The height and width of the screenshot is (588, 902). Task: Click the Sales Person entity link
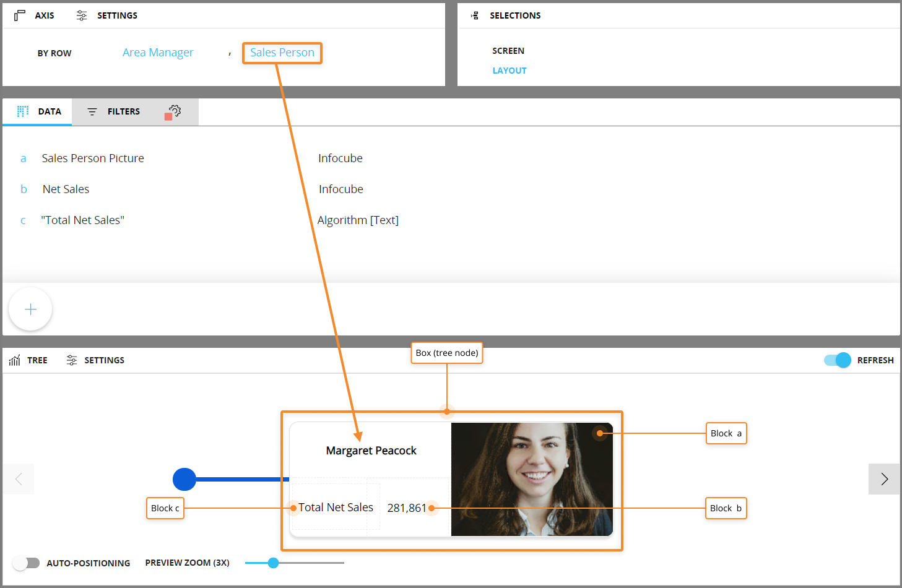282,53
